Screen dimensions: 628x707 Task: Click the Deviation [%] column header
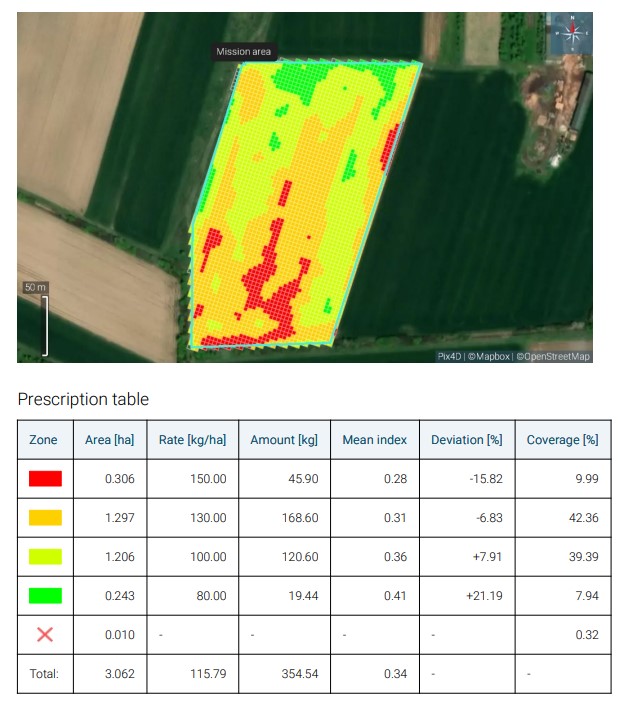click(465, 440)
